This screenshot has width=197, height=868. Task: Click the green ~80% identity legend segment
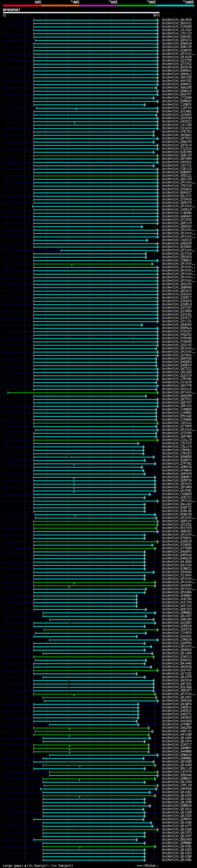137,6
